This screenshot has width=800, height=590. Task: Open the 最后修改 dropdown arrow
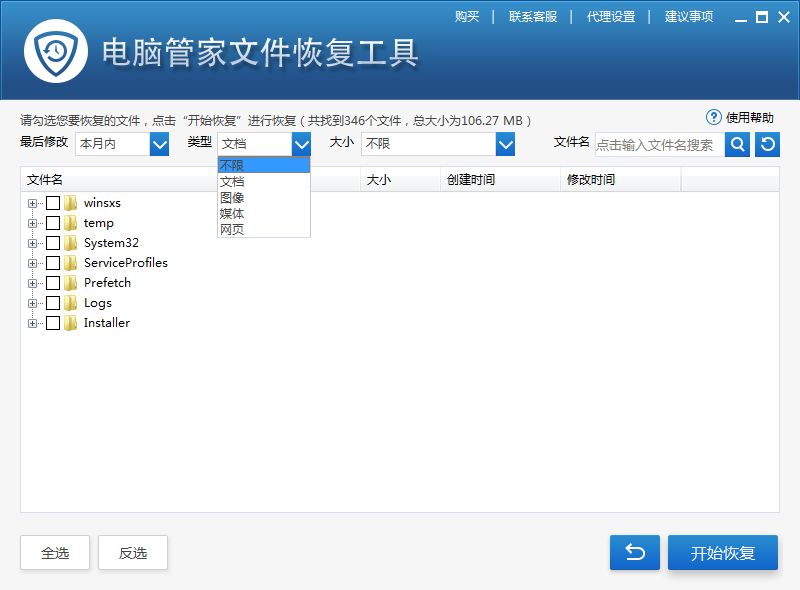click(x=159, y=144)
